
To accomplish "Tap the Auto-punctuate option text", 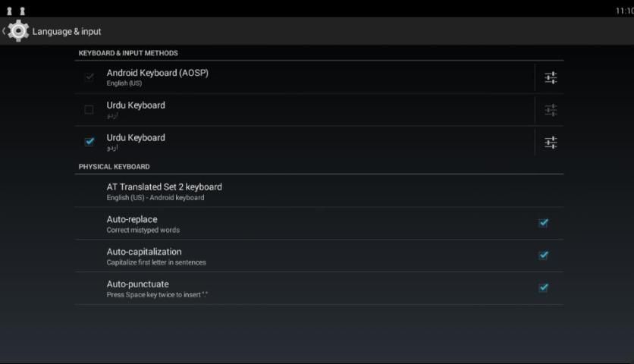I will click(138, 284).
